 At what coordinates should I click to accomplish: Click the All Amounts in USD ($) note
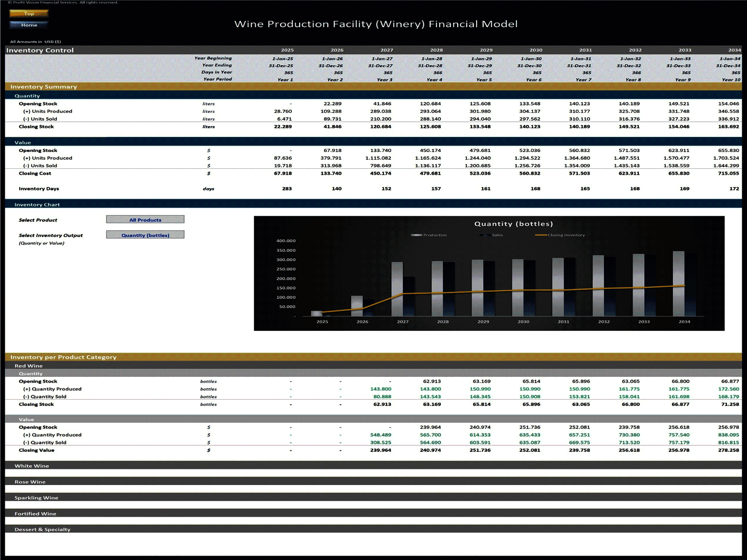35,42
